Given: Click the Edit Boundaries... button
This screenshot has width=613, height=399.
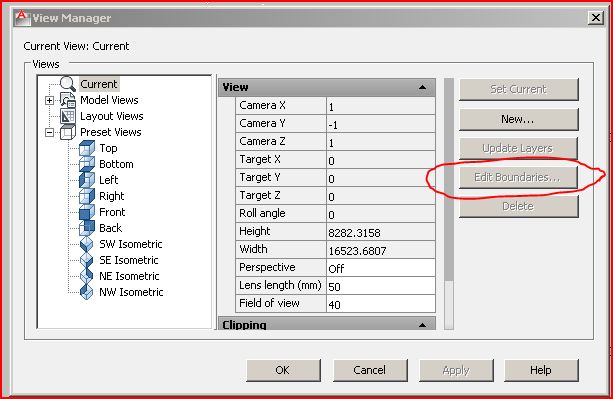Looking at the screenshot, I should [x=518, y=177].
